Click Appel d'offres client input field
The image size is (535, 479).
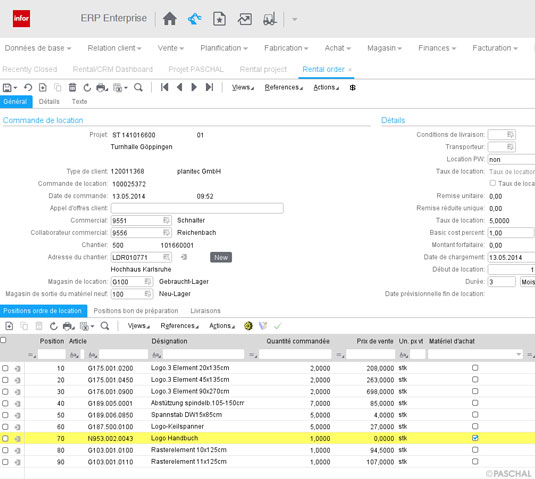coord(197,208)
